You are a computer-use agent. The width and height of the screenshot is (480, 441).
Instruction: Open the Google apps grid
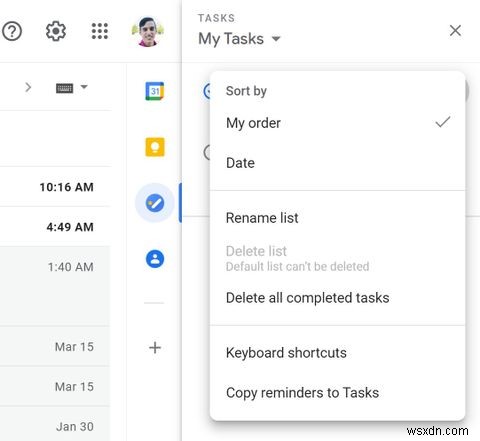tap(100, 31)
